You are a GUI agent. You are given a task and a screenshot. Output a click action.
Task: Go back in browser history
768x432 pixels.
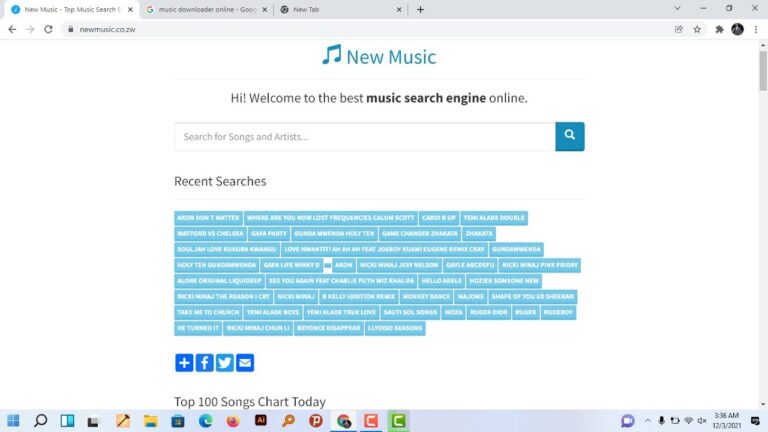[x=12, y=29]
